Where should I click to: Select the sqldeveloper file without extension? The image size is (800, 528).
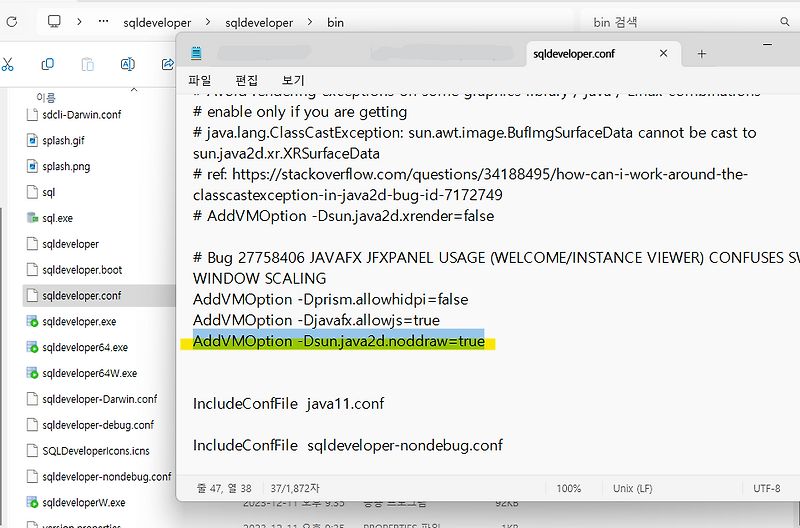(70, 244)
